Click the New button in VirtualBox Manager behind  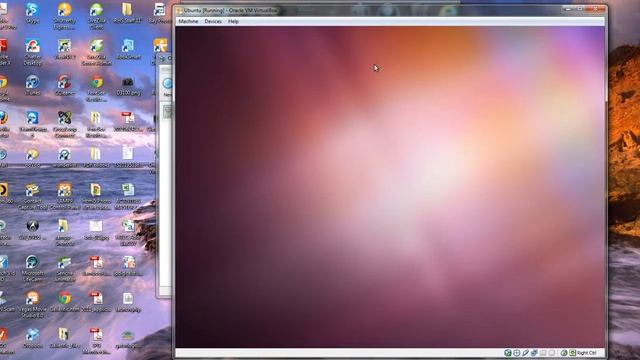(167, 87)
